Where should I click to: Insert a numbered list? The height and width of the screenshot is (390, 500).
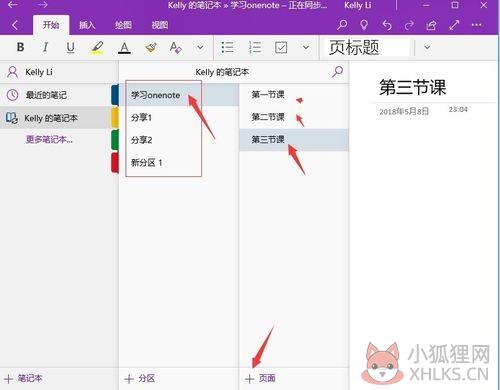[x=255, y=47]
